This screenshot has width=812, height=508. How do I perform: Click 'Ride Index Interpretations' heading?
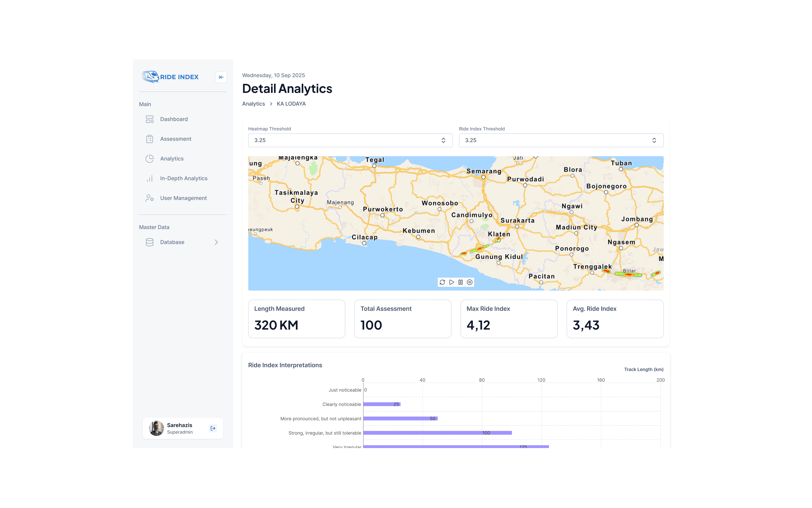(x=285, y=365)
